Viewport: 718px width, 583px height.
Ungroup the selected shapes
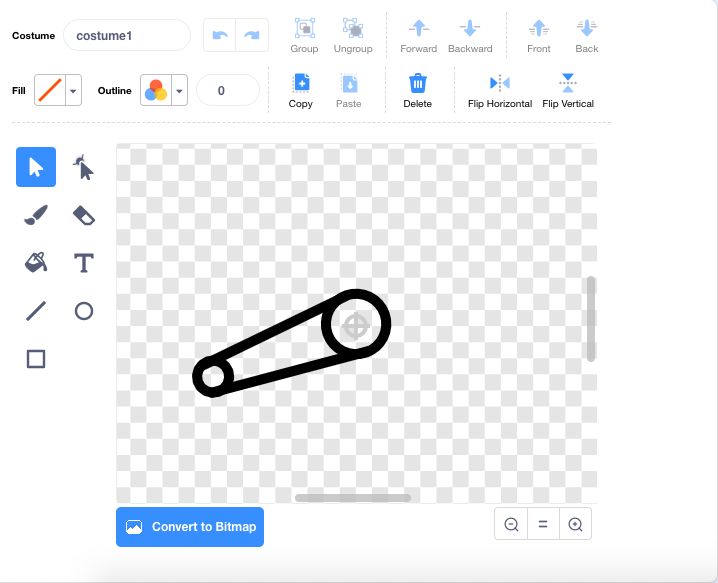[353, 36]
